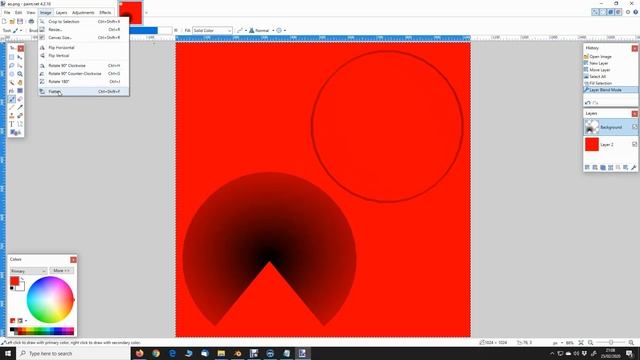640x360 pixels.
Task: Select the Background layer thumbnail
Action: (592, 127)
